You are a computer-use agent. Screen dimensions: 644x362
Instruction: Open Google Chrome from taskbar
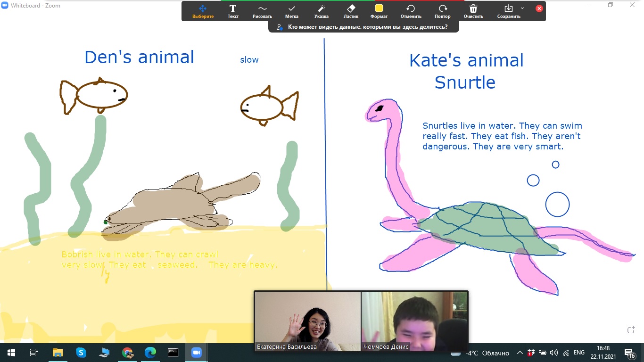click(127, 353)
